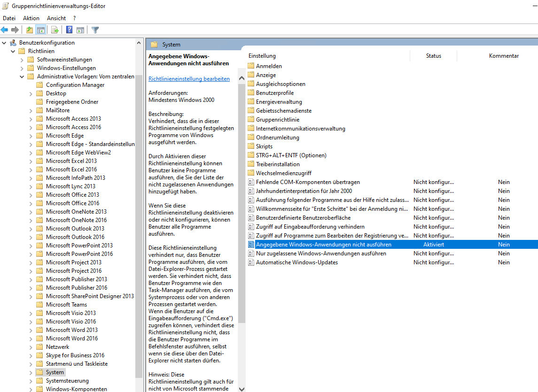538x392 pixels.
Task: Open the Datei menu
Action: tap(9, 18)
